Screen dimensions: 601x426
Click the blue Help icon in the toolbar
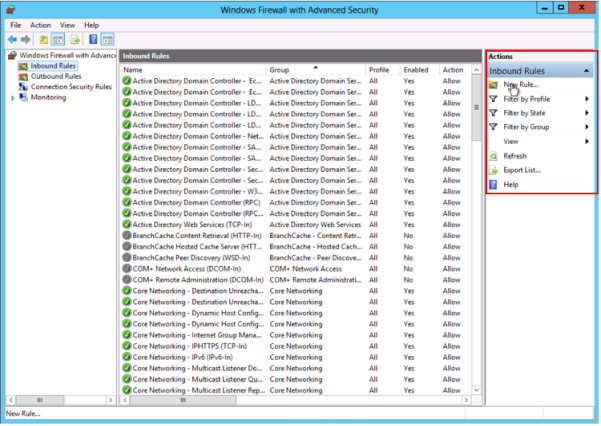(x=93, y=39)
